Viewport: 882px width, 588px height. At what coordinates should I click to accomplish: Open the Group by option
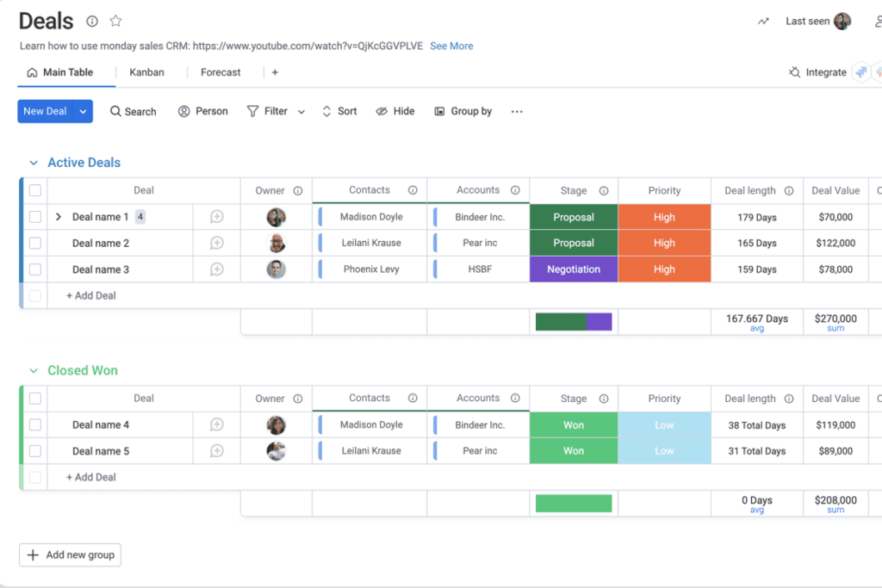click(463, 111)
